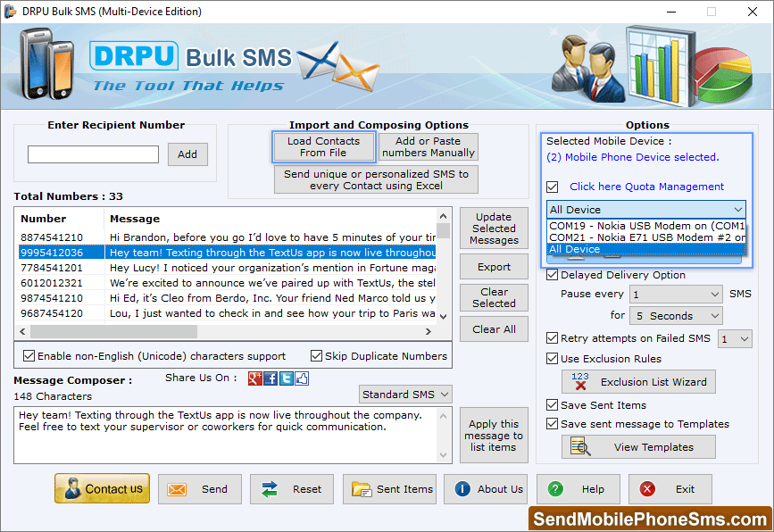Click the recipient number input field
Screen dimensions: 774x532
[x=94, y=154]
